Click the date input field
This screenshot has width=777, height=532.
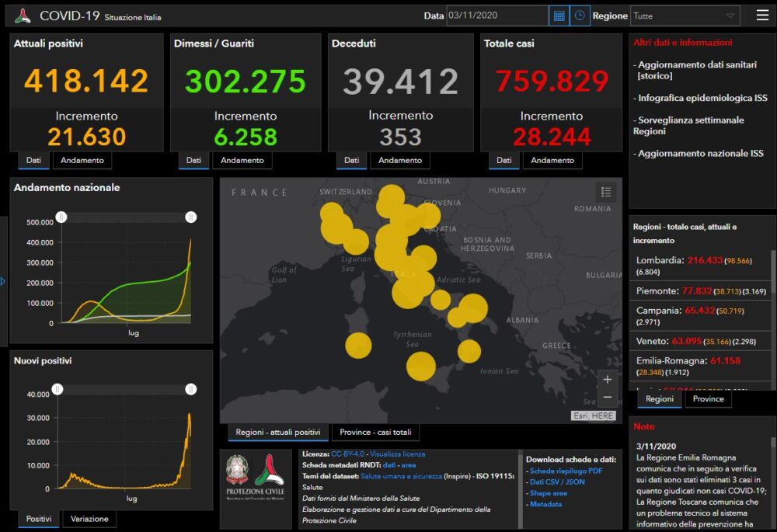tap(496, 16)
